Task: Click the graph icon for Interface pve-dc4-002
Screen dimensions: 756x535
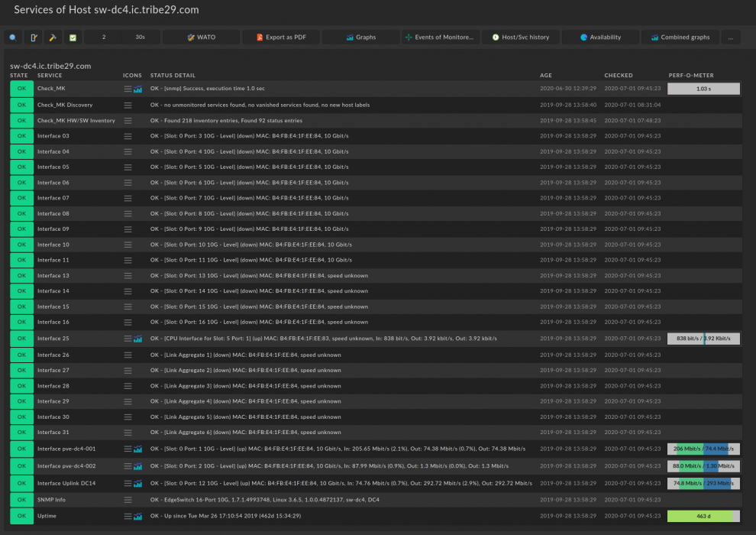Action: (x=138, y=466)
